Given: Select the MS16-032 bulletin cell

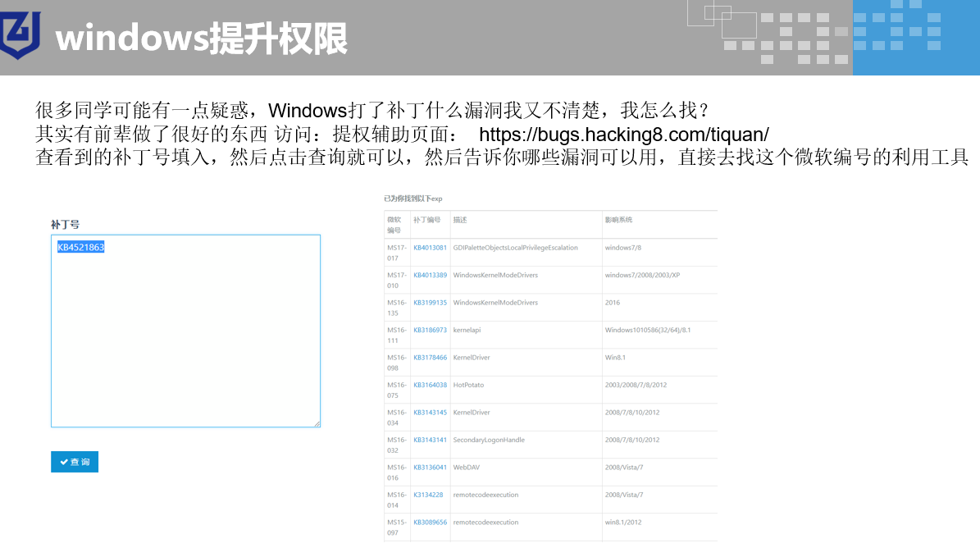Looking at the screenshot, I should click(397, 445).
